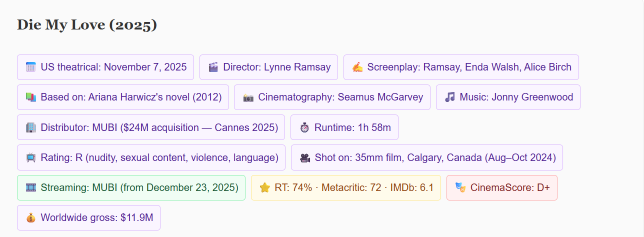The width and height of the screenshot is (644, 237).
Task: Click the Die My Love (2025) heading
Action: pyautogui.click(x=87, y=25)
